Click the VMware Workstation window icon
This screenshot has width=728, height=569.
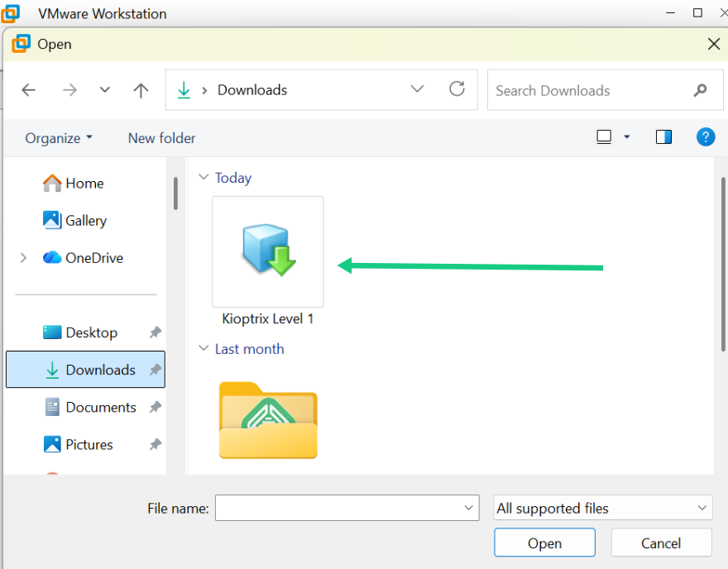(x=10, y=13)
